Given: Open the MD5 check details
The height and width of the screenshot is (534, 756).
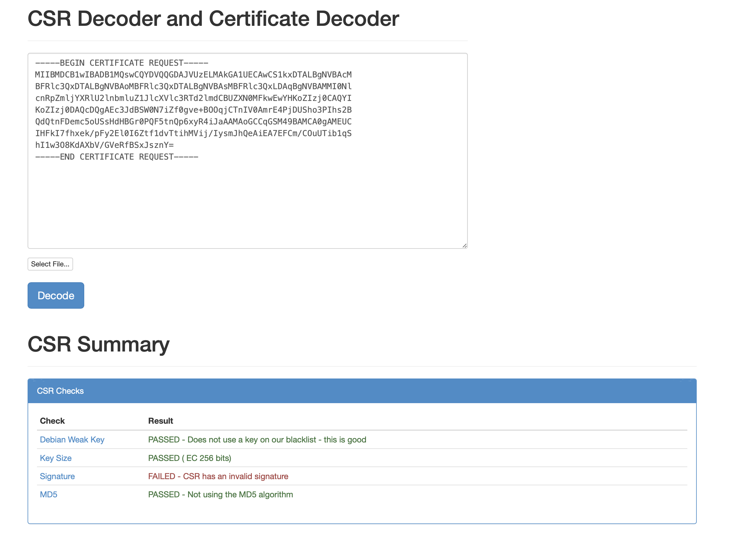Looking at the screenshot, I should pos(48,494).
